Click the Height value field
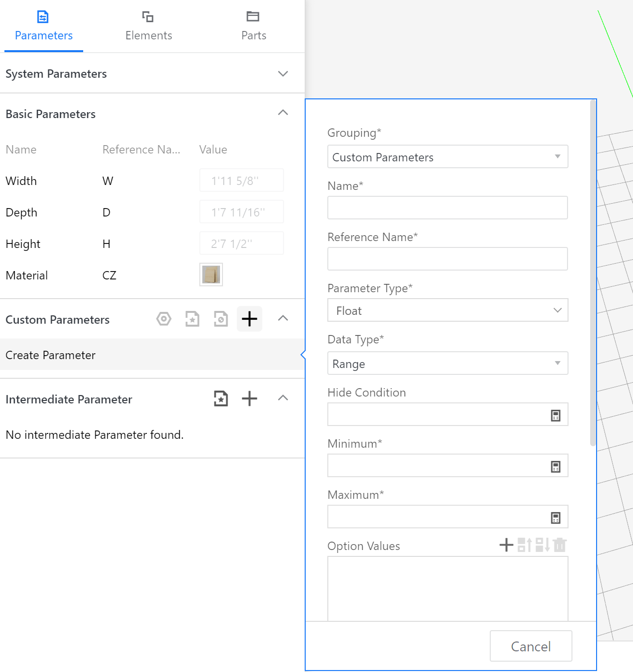The width and height of the screenshot is (633, 672). coord(242,244)
